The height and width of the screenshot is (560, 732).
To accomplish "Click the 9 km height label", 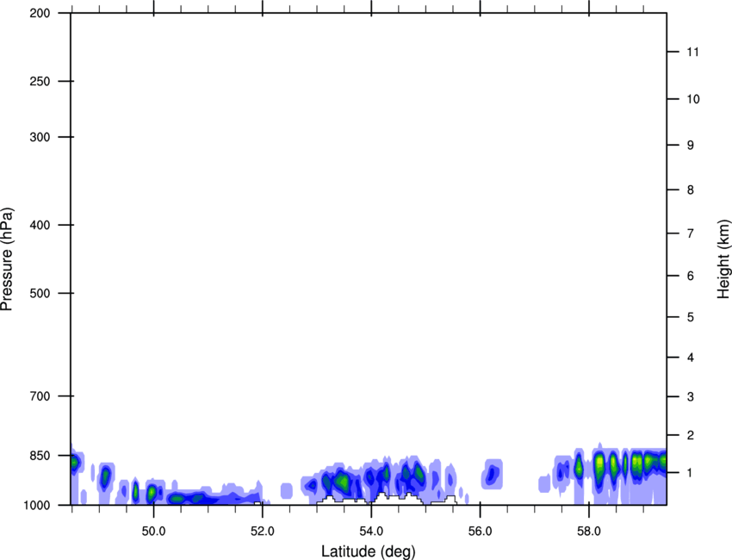I will tap(691, 146).
